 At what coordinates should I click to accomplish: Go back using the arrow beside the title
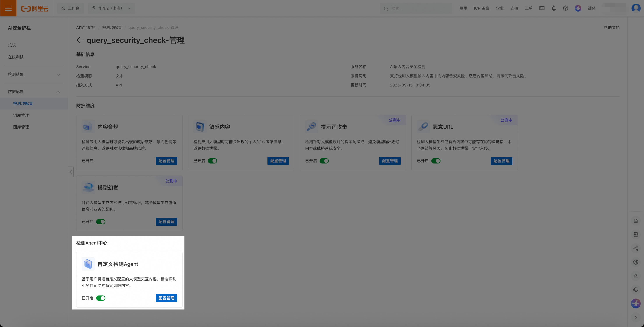coord(80,40)
